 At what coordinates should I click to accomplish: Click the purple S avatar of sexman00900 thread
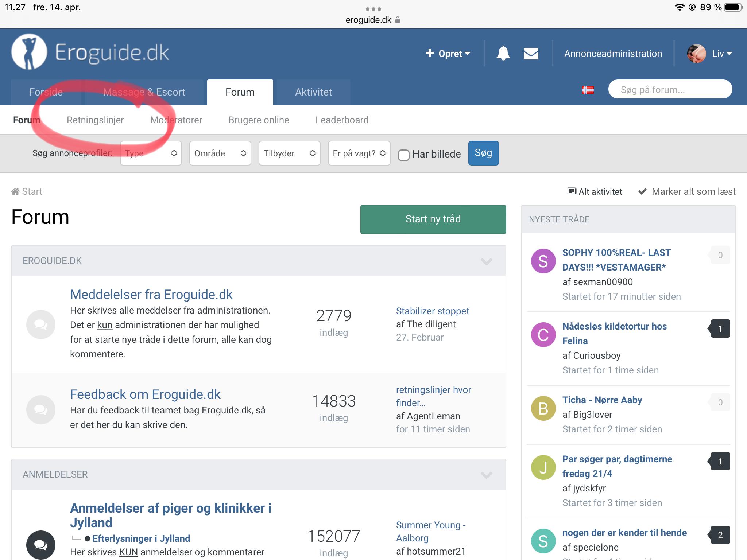click(543, 261)
